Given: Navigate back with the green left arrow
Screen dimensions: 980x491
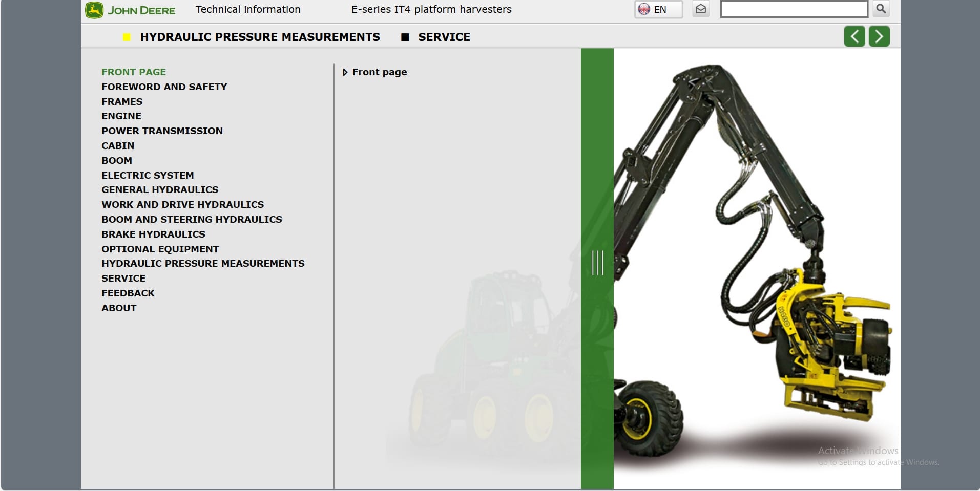Looking at the screenshot, I should pos(854,36).
